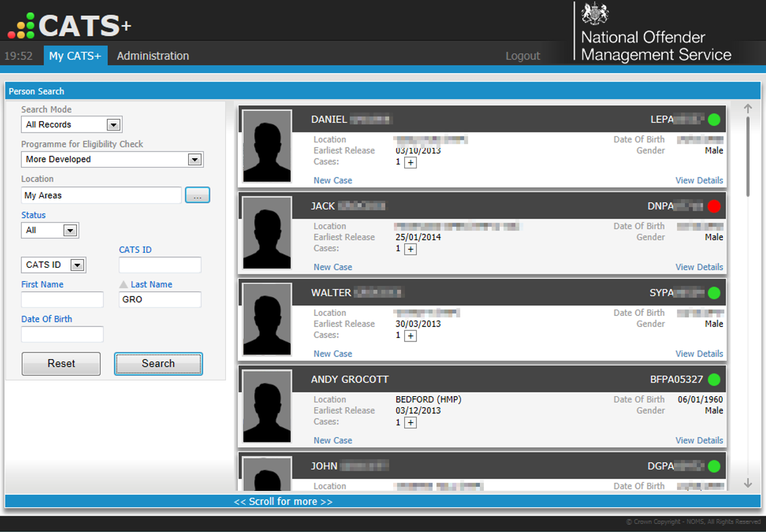The height and width of the screenshot is (532, 766).
Task: Expand Jack's cases with the plus button
Action: pos(410,249)
